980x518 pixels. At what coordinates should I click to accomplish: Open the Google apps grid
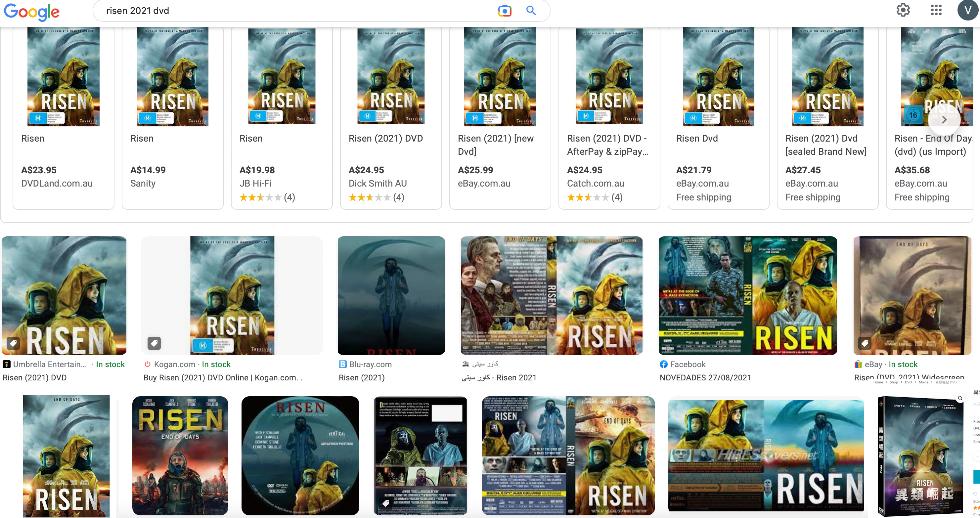(936, 10)
